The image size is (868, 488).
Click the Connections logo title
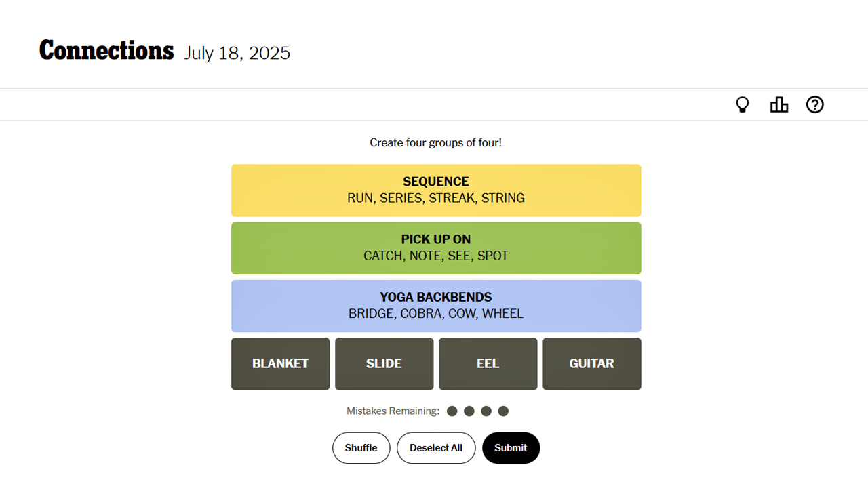point(106,51)
